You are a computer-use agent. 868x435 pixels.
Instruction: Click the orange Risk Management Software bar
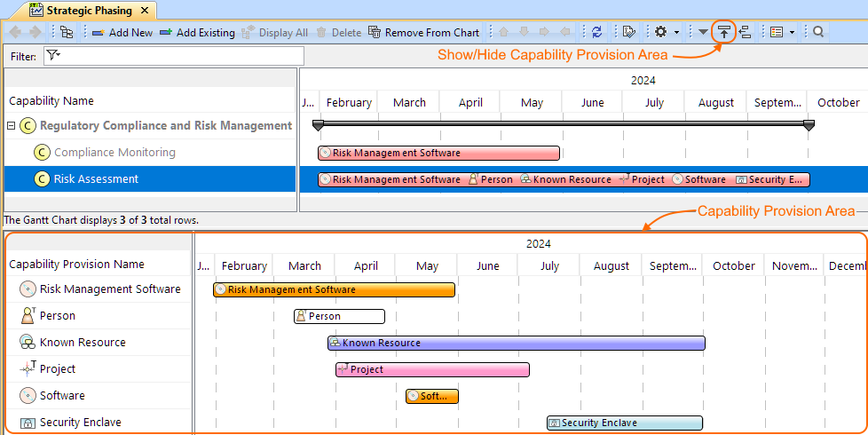335,289
